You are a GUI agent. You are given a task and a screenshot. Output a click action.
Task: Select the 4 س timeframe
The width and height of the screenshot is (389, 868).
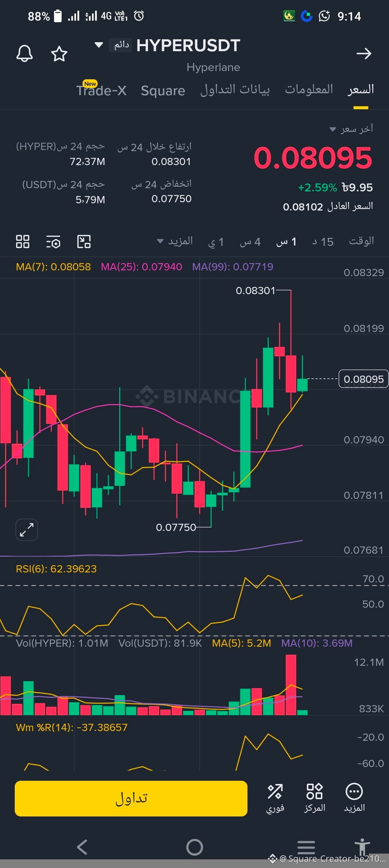click(x=250, y=242)
